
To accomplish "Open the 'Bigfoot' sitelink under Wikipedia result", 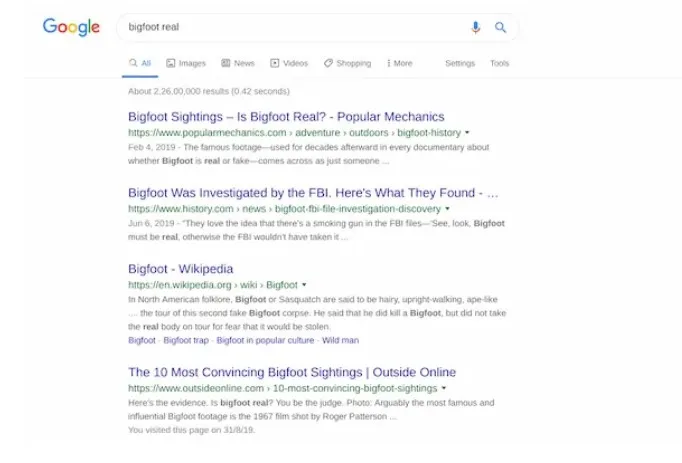I will 142,340.
